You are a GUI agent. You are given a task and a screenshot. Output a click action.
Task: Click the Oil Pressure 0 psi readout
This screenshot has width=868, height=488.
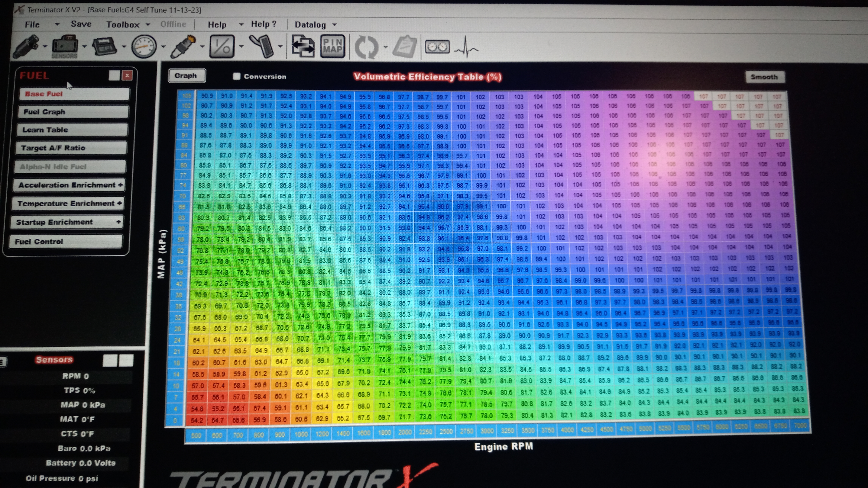tap(62, 479)
